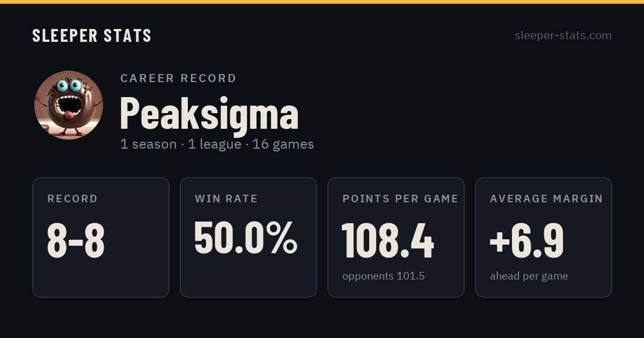The height and width of the screenshot is (338, 644).
Task: Click the 'ahead per game' caption
Action: [529, 276]
